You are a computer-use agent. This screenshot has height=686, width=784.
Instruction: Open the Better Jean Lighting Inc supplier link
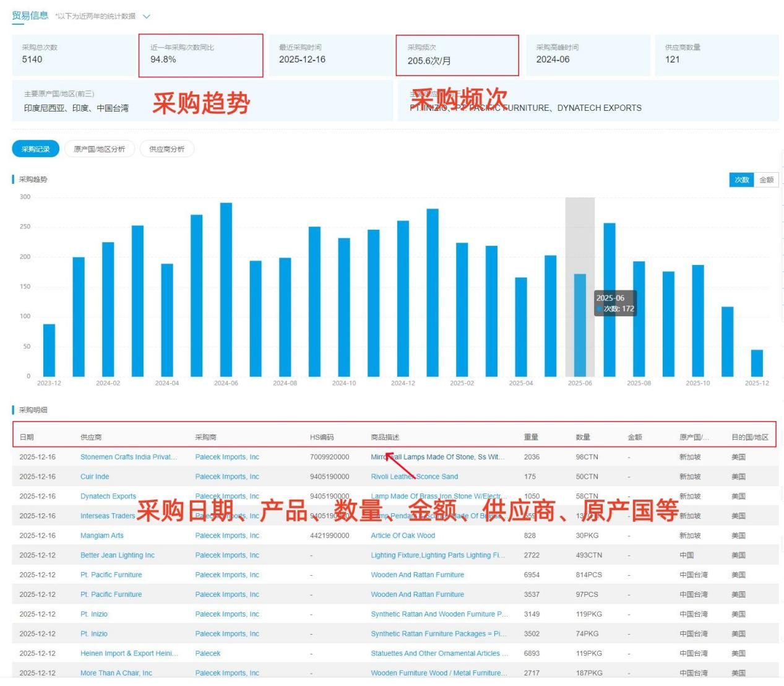[118, 555]
